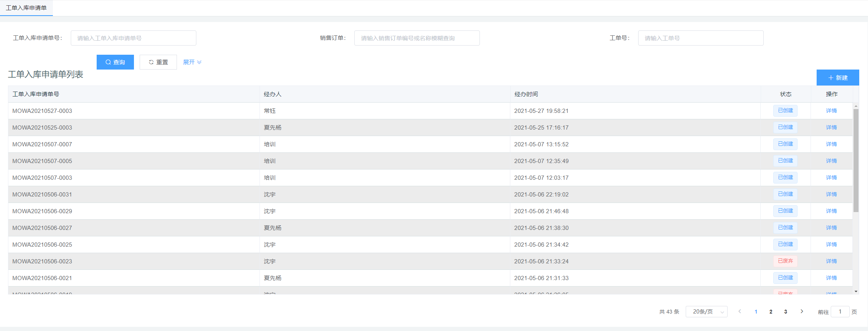This screenshot has height=331, width=868.
Task: Expand more filters with 展开
Action: pyautogui.click(x=192, y=62)
